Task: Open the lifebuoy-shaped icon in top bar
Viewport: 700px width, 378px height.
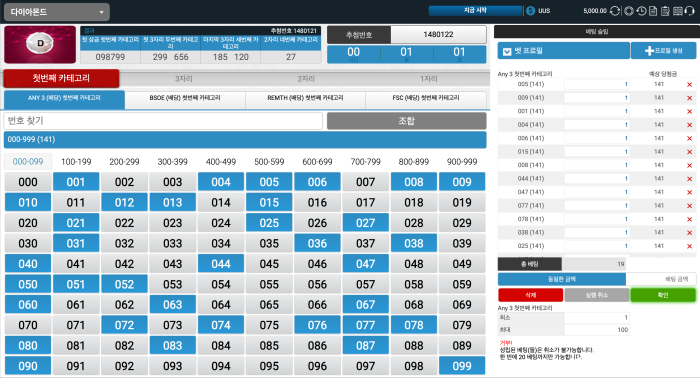Action: coord(629,11)
